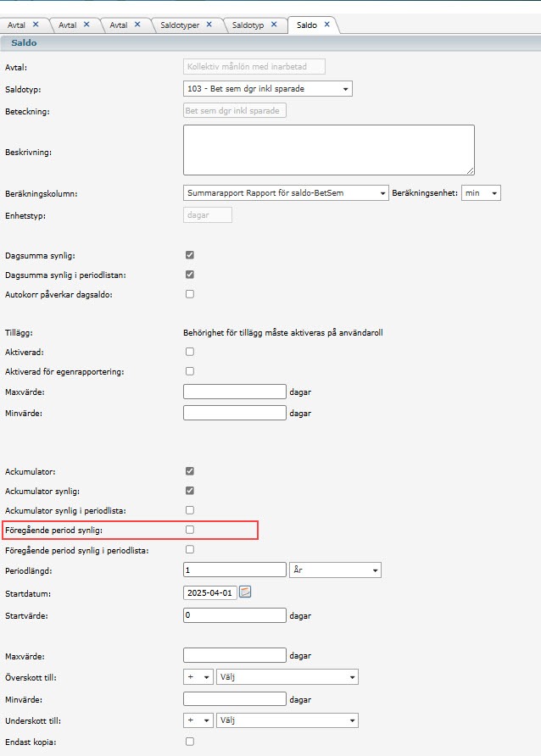Expand the Beräkningskolumn dropdown

286,193
